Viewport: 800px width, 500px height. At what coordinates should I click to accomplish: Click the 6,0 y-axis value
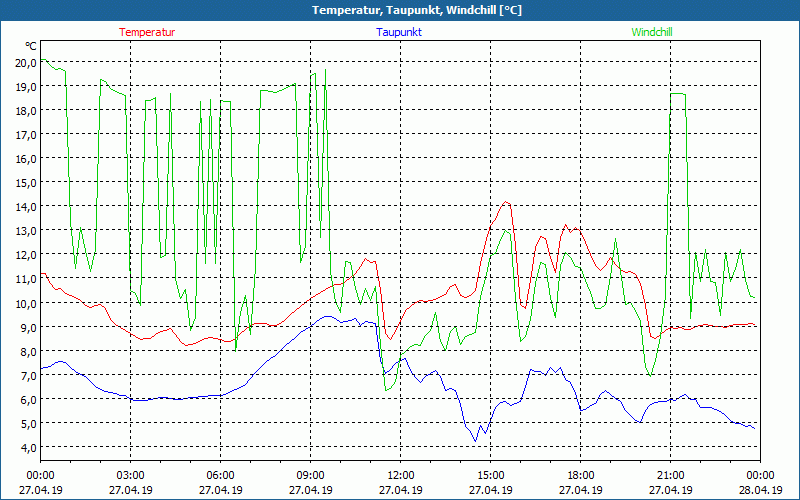coord(29,399)
